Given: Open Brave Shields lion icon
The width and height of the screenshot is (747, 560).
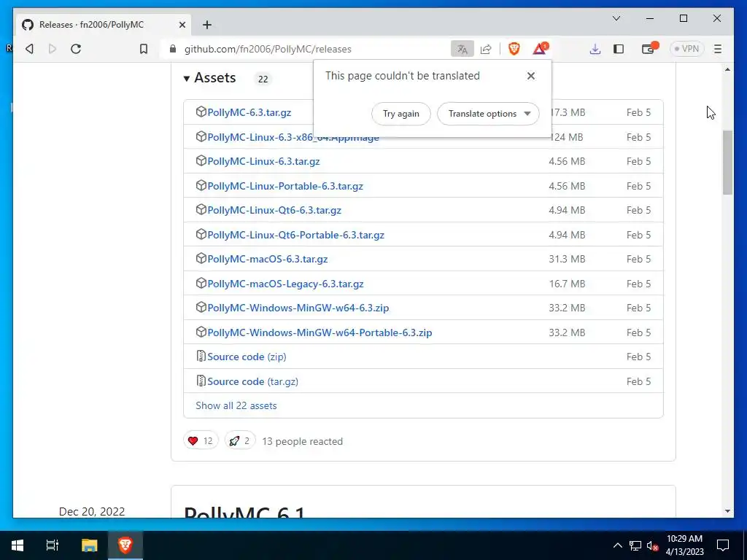Looking at the screenshot, I should tap(514, 49).
